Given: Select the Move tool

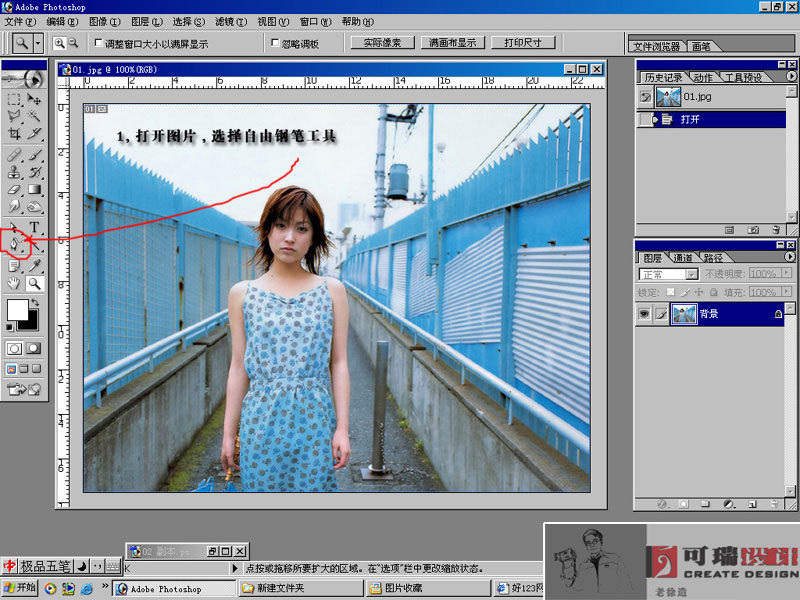Looking at the screenshot, I should point(35,99).
